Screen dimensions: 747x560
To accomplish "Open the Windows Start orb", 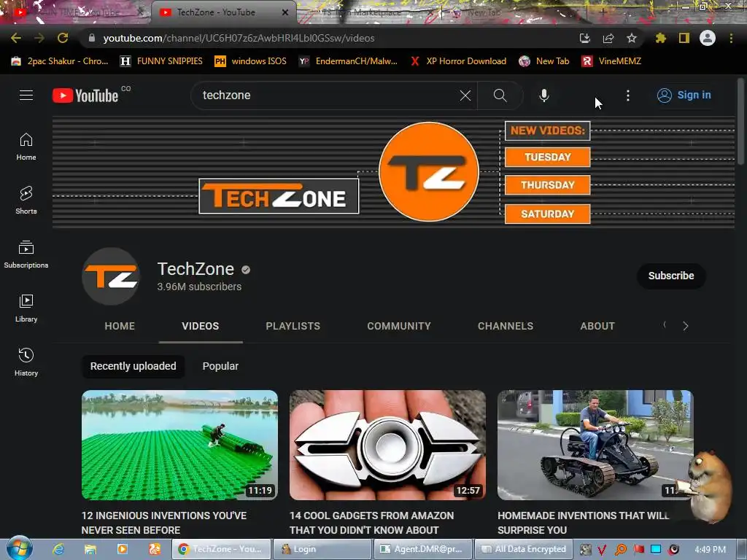I will click(x=19, y=549).
